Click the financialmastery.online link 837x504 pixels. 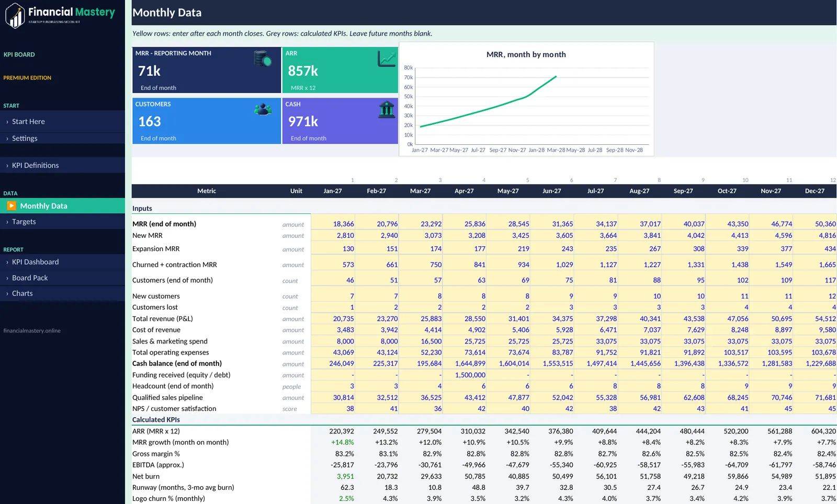32,330
